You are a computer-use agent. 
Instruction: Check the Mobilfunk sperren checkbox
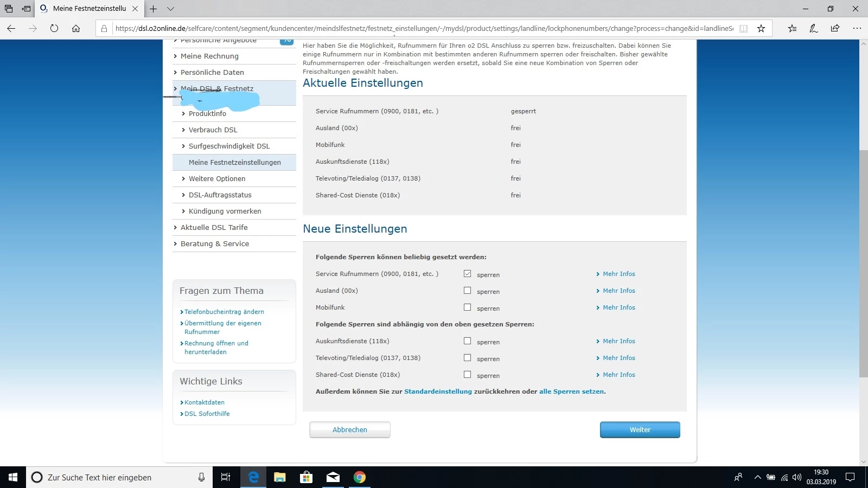(x=468, y=307)
